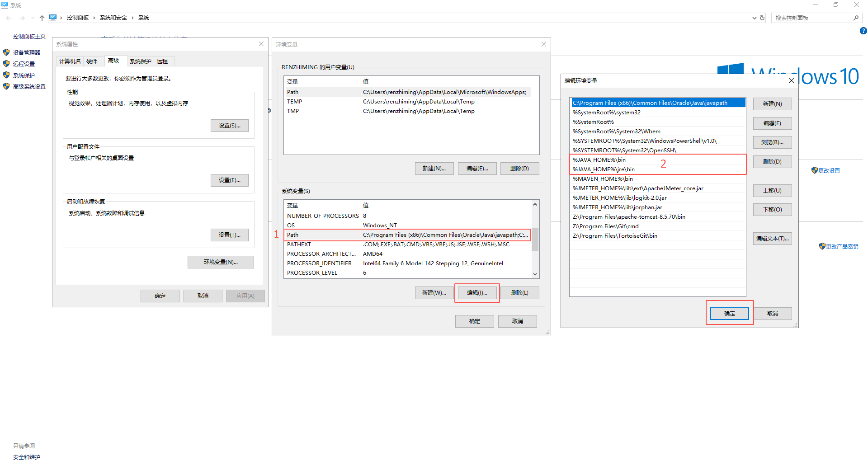868x470 pixels.
Task: Click the forward navigation arrow
Action: click(22, 18)
